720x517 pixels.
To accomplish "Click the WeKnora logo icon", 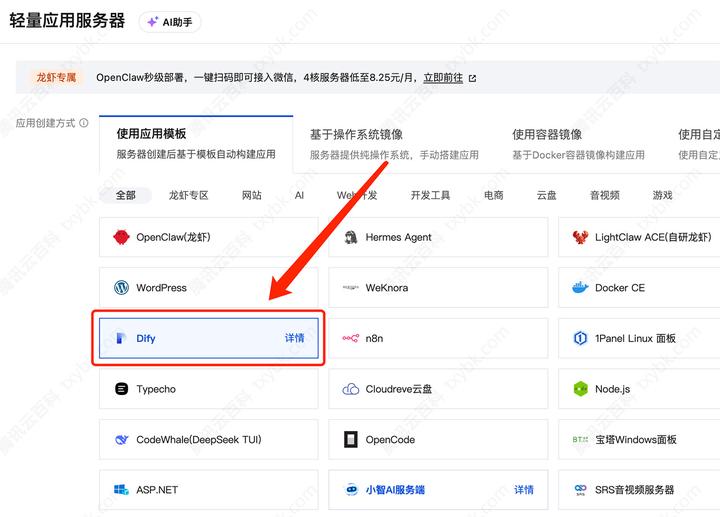I will [351, 287].
